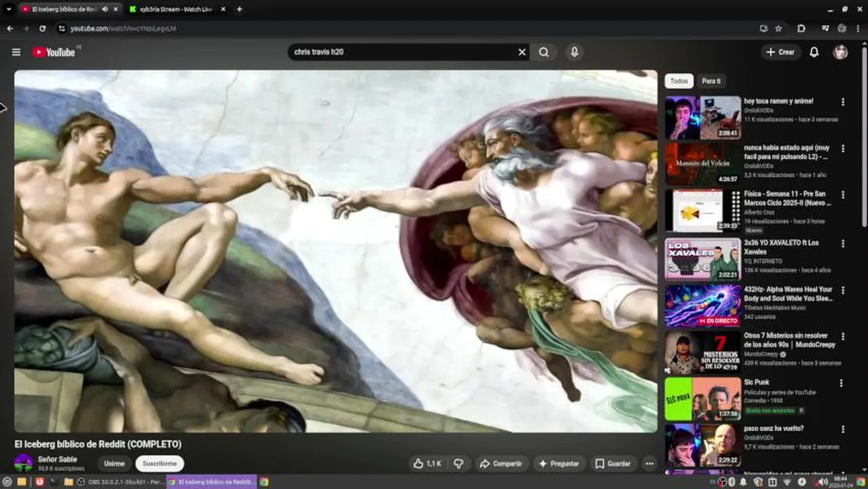Image resolution: width=868 pixels, height=489 pixels.
Task: Click the video player to pause
Action: click(x=336, y=251)
